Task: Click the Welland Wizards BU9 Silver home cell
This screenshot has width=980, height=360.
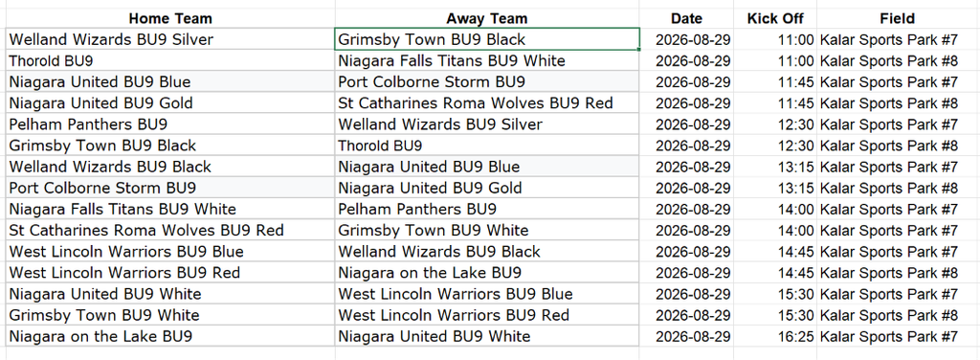Action: coord(170,39)
